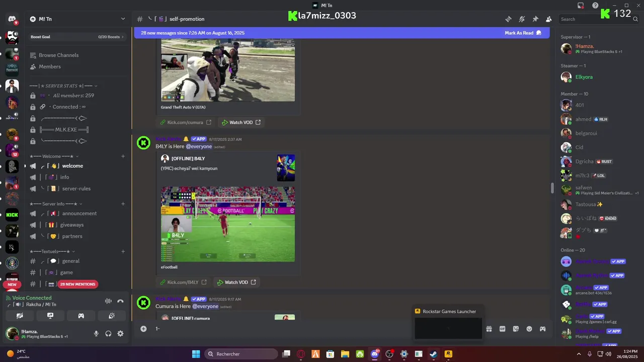The width and height of the screenshot is (644, 362).
Task: Open the sticker picker
Action: click(x=516, y=329)
